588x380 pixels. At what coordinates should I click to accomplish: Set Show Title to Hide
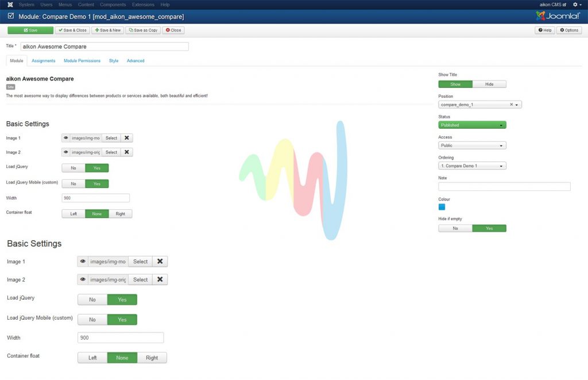[489, 84]
